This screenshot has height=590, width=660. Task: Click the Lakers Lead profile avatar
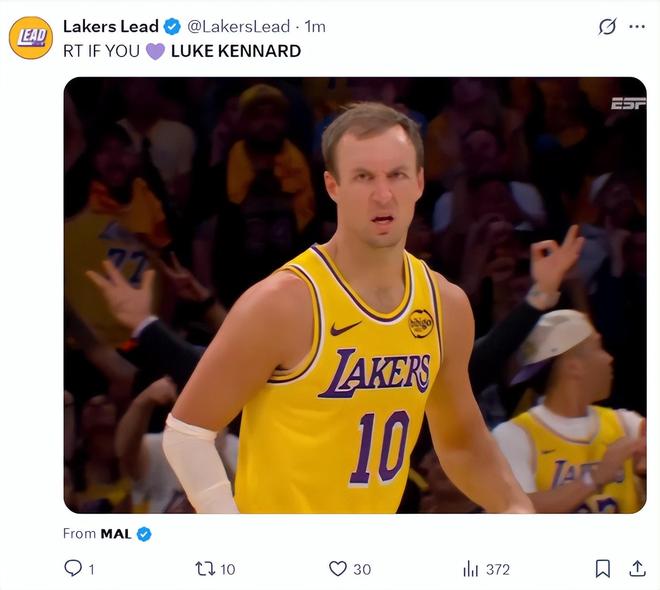31,38
